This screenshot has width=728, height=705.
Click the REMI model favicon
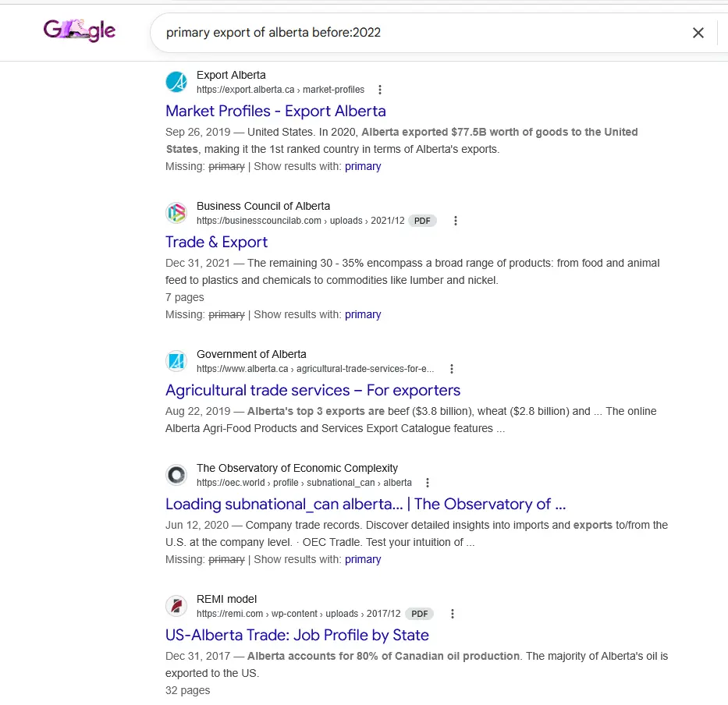[177, 606]
